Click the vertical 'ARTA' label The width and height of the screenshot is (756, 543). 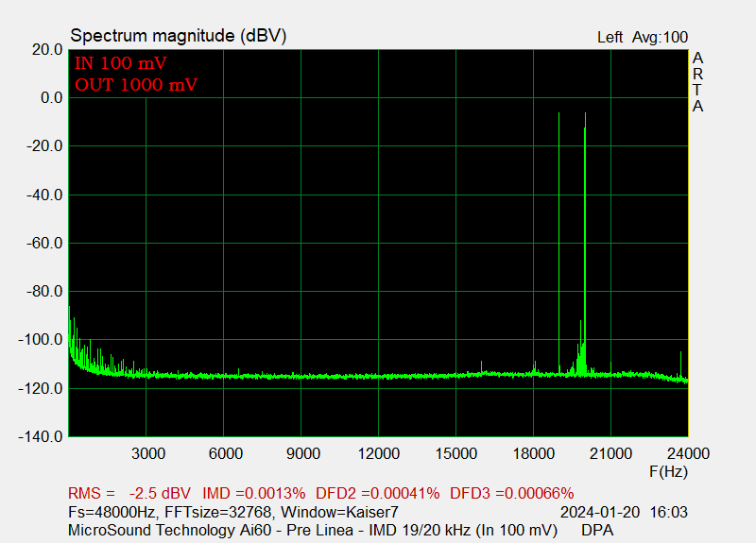click(x=697, y=82)
